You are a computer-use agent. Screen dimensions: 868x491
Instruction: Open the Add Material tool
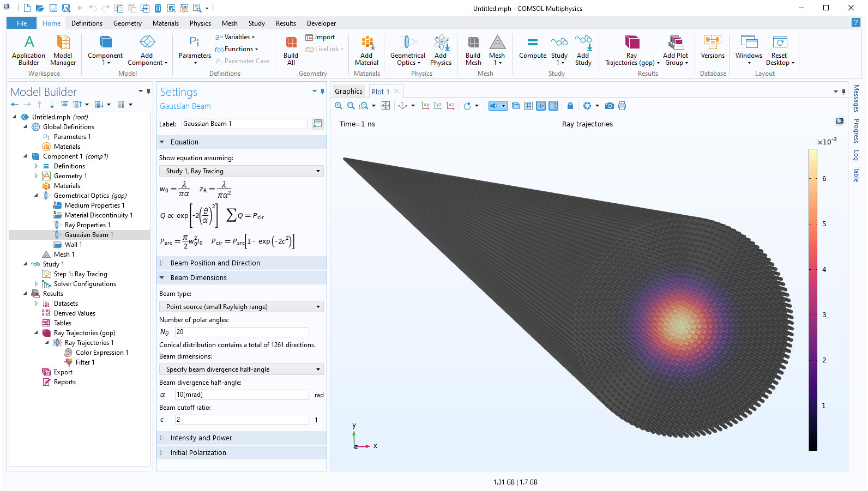366,50
